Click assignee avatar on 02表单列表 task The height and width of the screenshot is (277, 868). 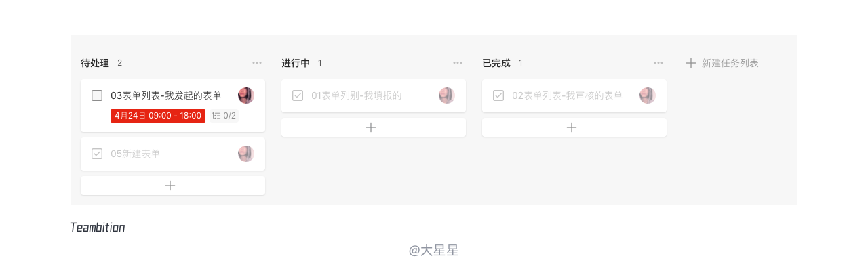click(648, 95)
